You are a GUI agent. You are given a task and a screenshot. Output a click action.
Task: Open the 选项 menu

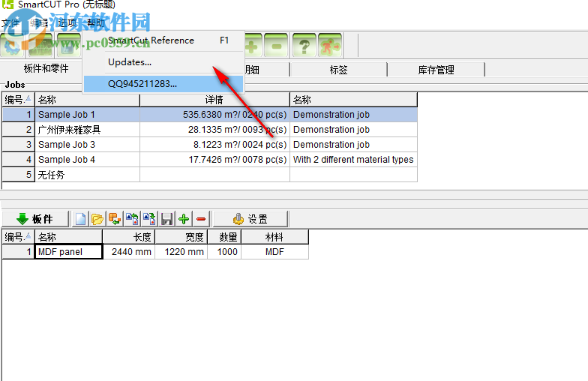[67, 23]
